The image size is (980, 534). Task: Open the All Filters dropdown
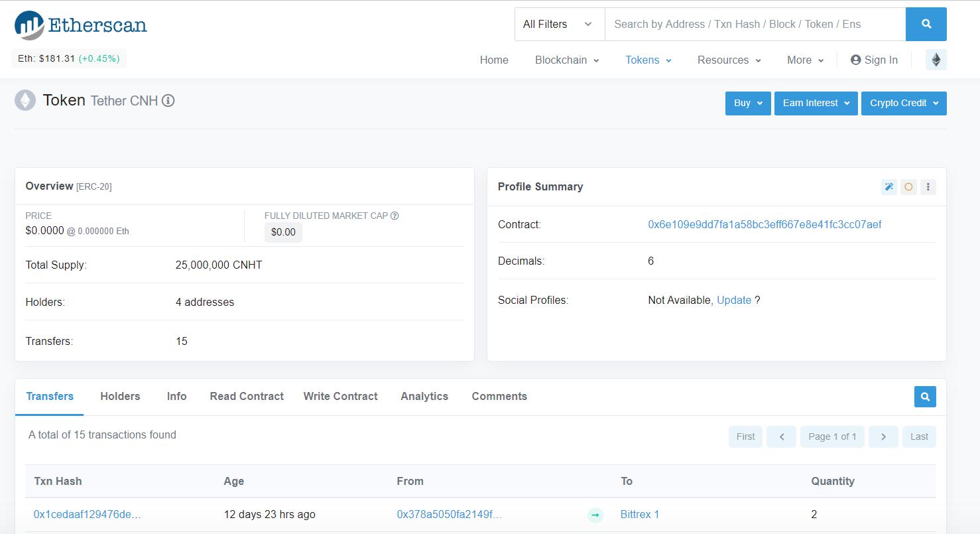pyautogui.click(x=559, y=25)
